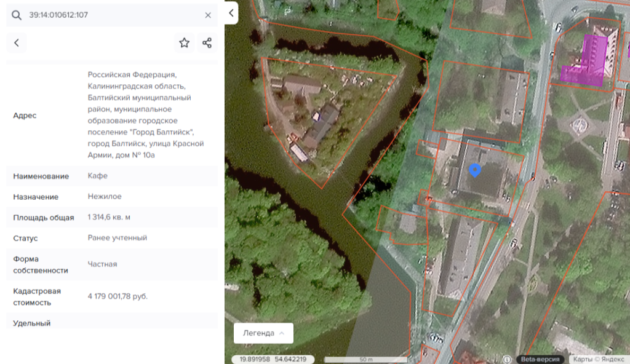Click the search field with 39:14:010612:107
This screenshot has width=630, height=364.
click(x=112, y=15)
